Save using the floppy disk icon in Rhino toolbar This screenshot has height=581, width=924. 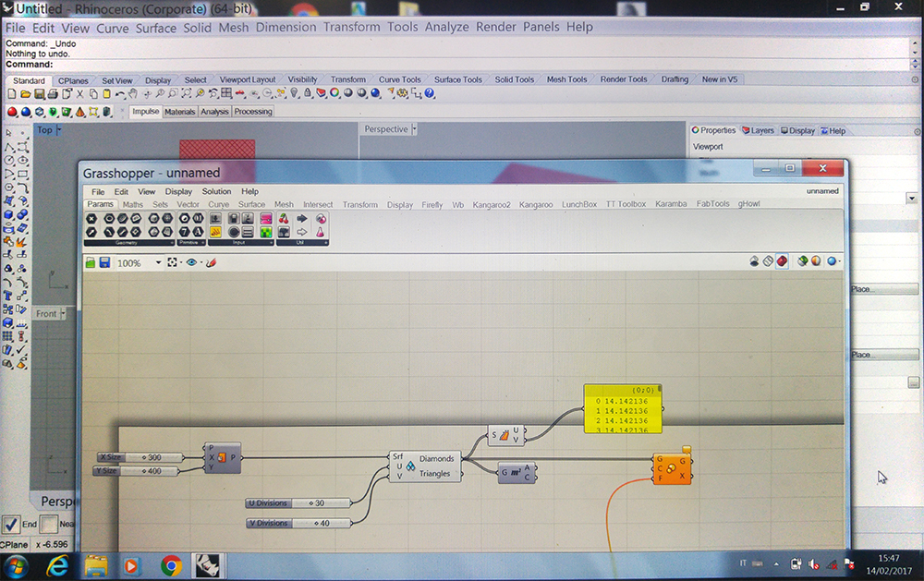coord(39,93)
